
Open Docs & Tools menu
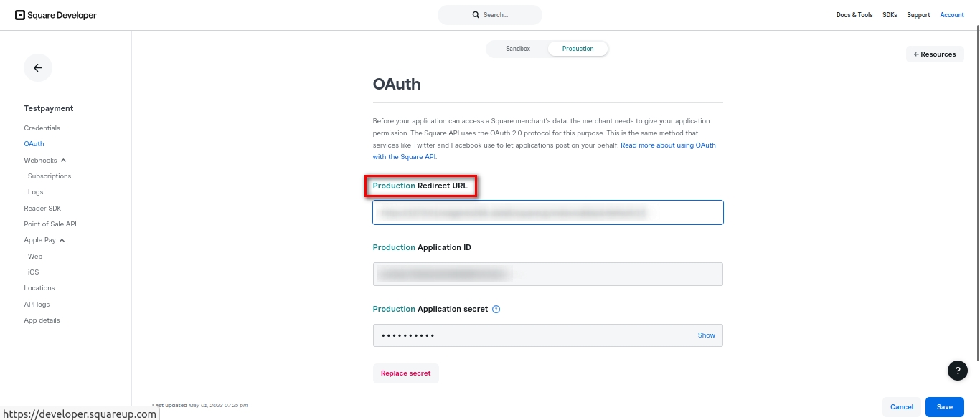pos(854,15)
